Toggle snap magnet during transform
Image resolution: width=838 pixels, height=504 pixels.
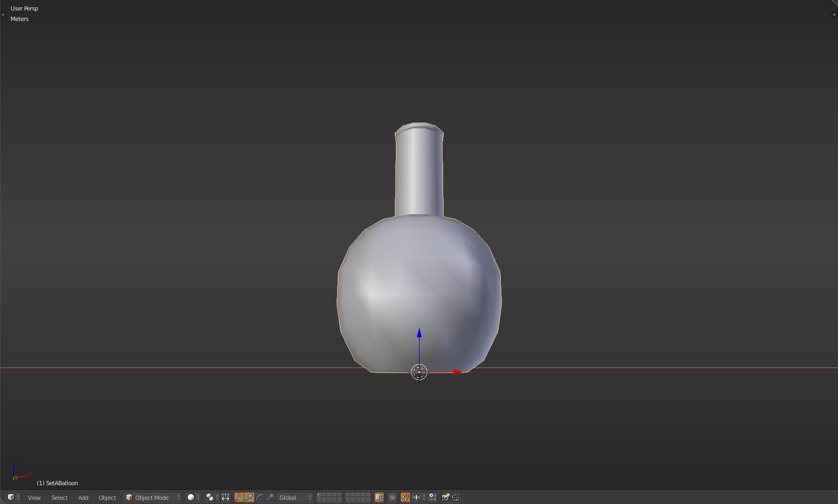click(x=405, y=497)
